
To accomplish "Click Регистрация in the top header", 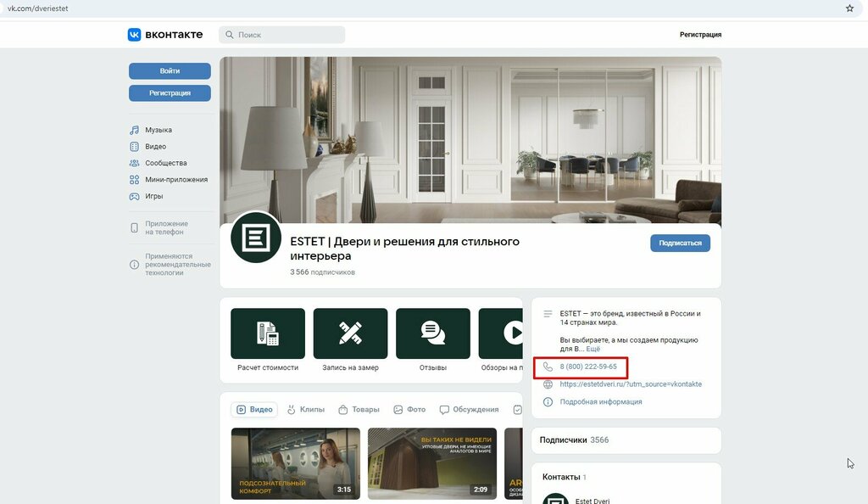I will click(x=700, y=34).
